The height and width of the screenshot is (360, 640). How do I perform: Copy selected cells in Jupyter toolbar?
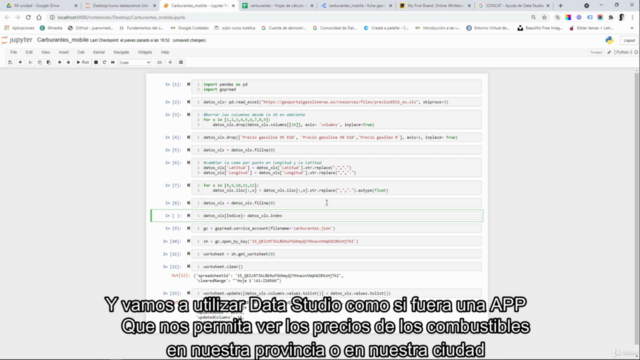tap(39, 62)
